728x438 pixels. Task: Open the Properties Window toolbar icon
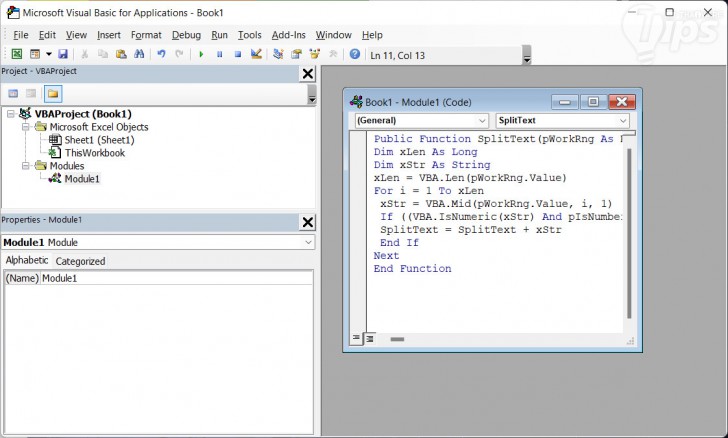click(x=296, y=54)
